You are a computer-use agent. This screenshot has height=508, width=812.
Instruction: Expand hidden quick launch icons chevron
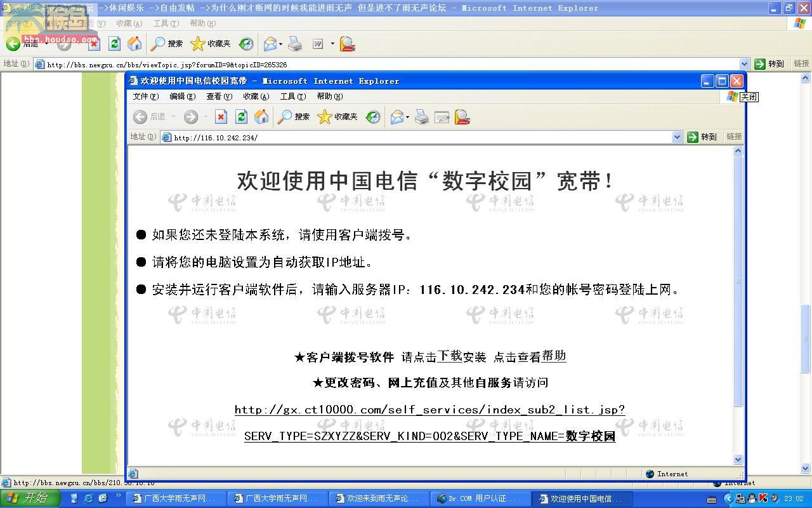(x=118, y=496)
